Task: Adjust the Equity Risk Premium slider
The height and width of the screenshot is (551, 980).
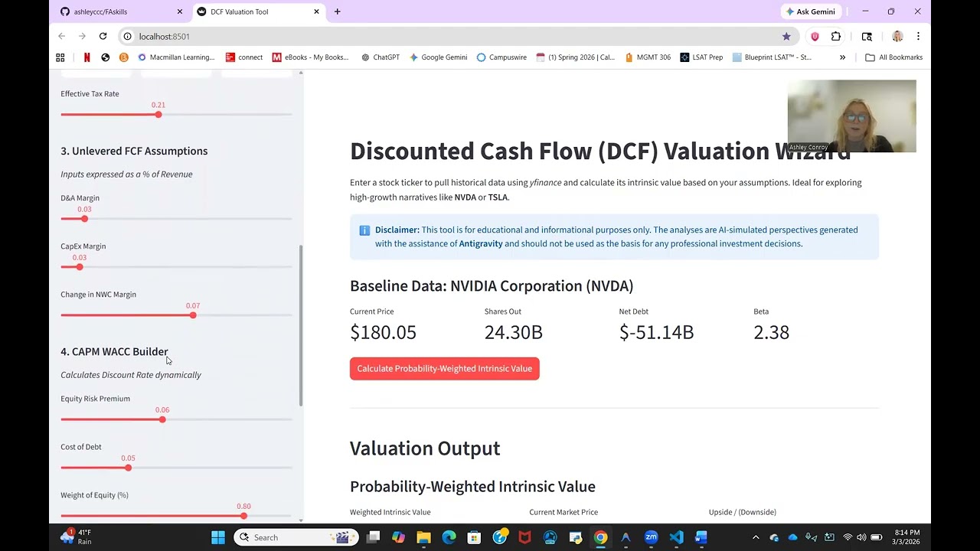Action: tap(162, 419)
